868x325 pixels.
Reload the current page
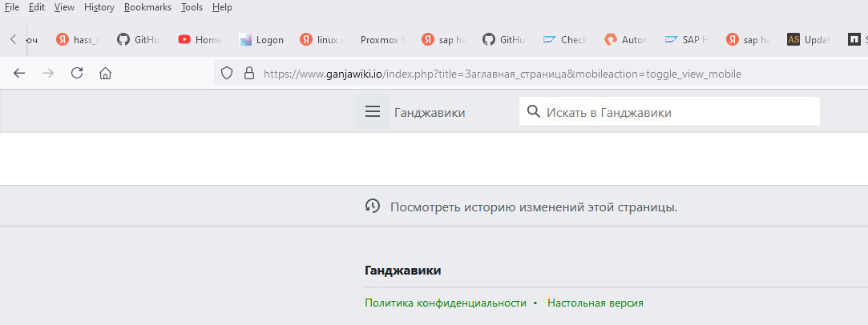tap(77, 73)
